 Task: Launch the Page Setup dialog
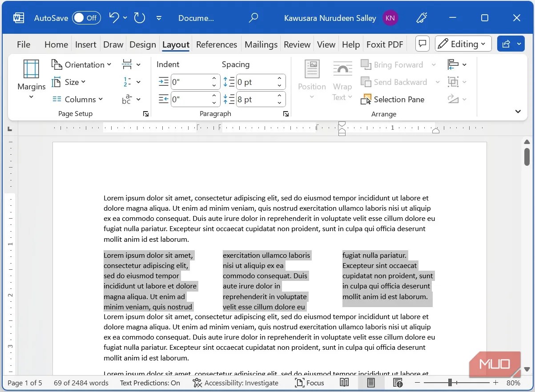[x=146, y=114]
